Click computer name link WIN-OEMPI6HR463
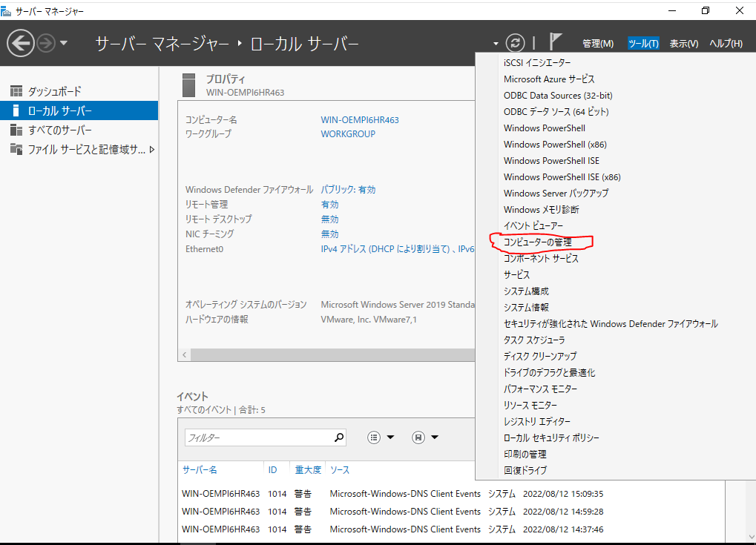756x545 pixels. [360, 119]
